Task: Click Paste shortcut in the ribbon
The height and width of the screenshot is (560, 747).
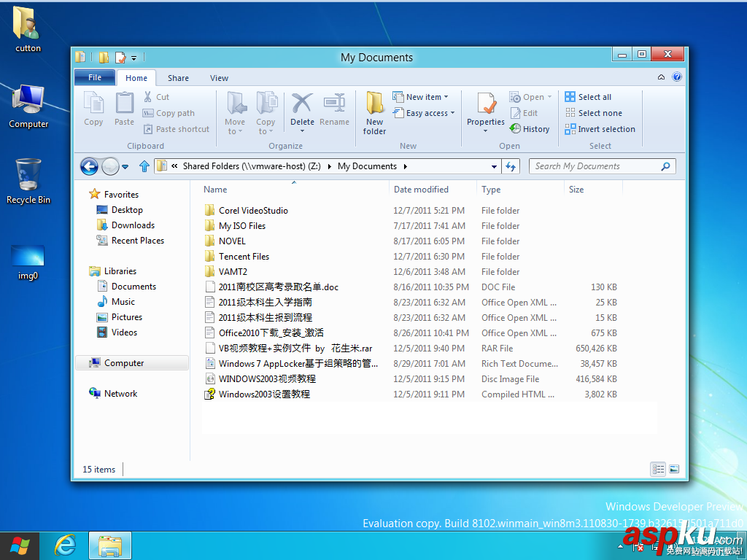Action: (x=177, y=129)
